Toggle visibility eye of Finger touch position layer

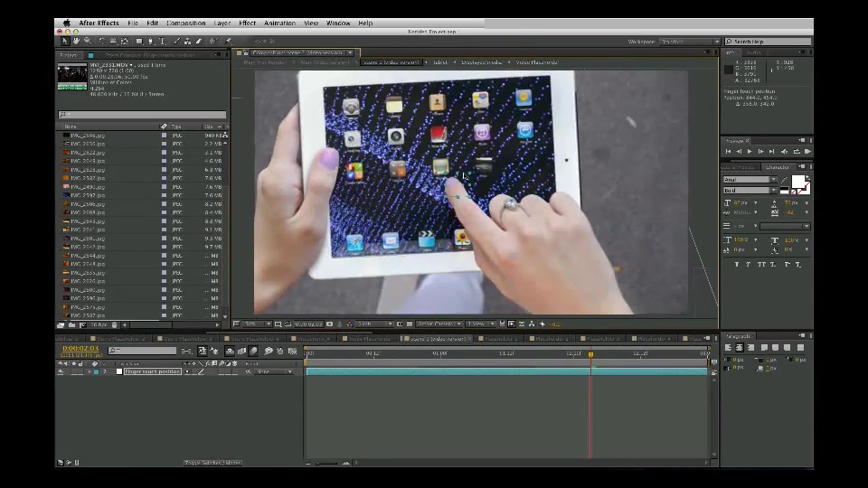[x=61, y=371]
